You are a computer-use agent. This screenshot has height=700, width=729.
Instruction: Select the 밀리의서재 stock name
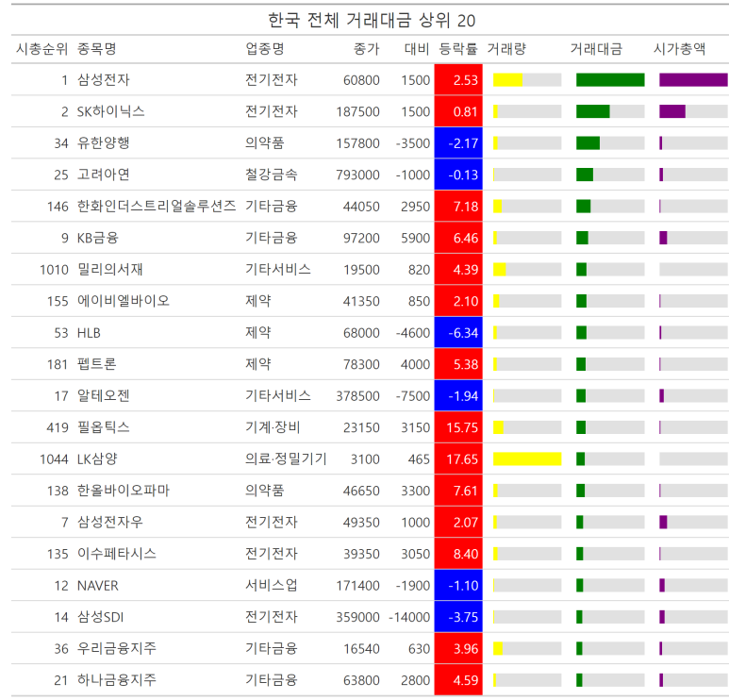[109, 269]
